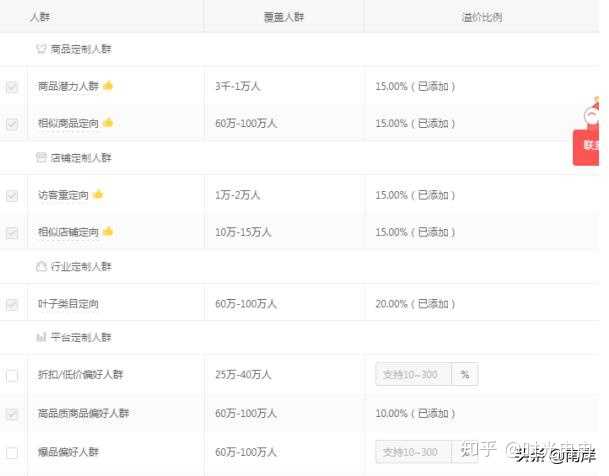The height and width of the screenshot is (476, 609).
Task: Click the 商品定制人群 section icon
Action: tap(41, 49)
